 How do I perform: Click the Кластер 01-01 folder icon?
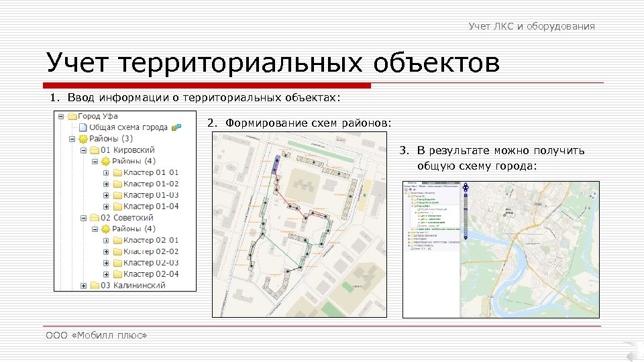click(x=118, y=173)
